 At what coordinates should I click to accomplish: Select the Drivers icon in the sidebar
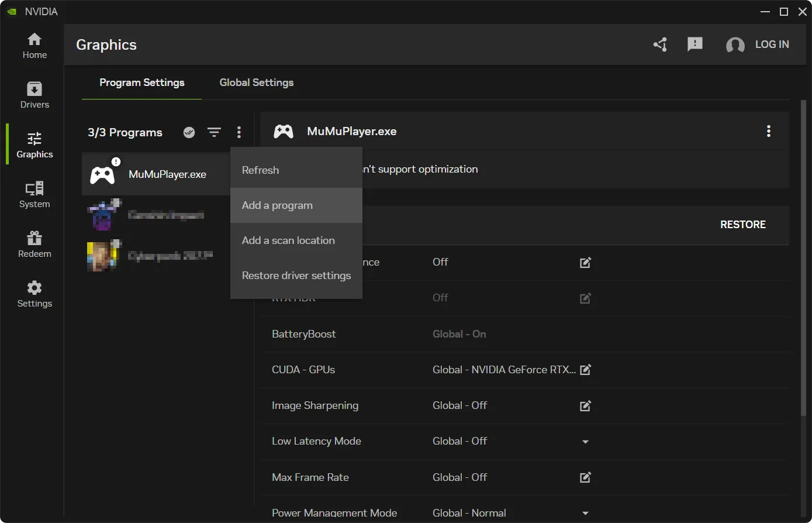[x=33, y=94]
